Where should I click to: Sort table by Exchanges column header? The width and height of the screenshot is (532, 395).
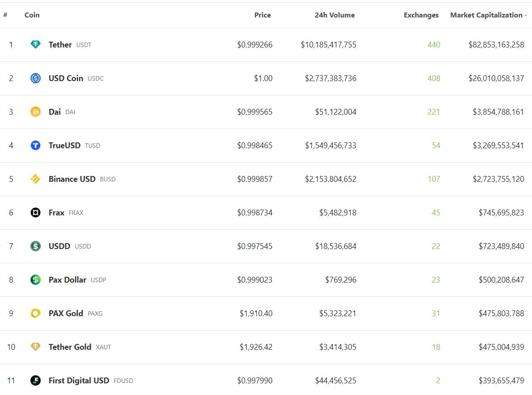coord(421,15)
